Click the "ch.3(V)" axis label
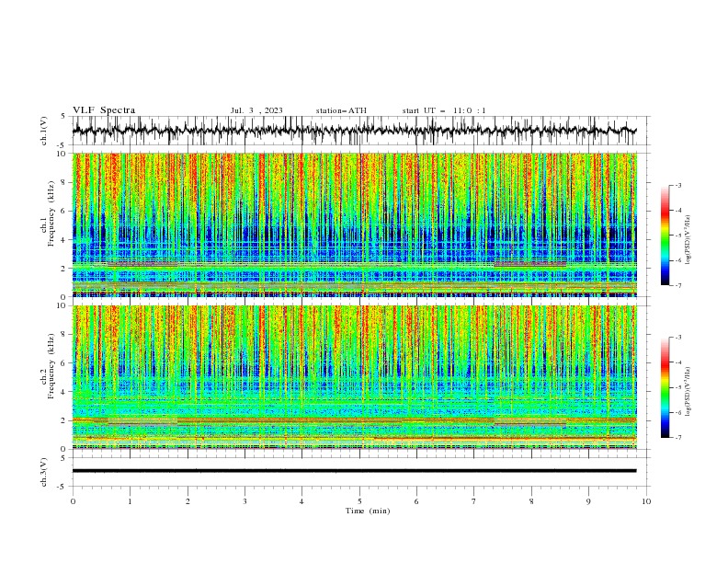The image size is (728, 563). pos(44,472)
